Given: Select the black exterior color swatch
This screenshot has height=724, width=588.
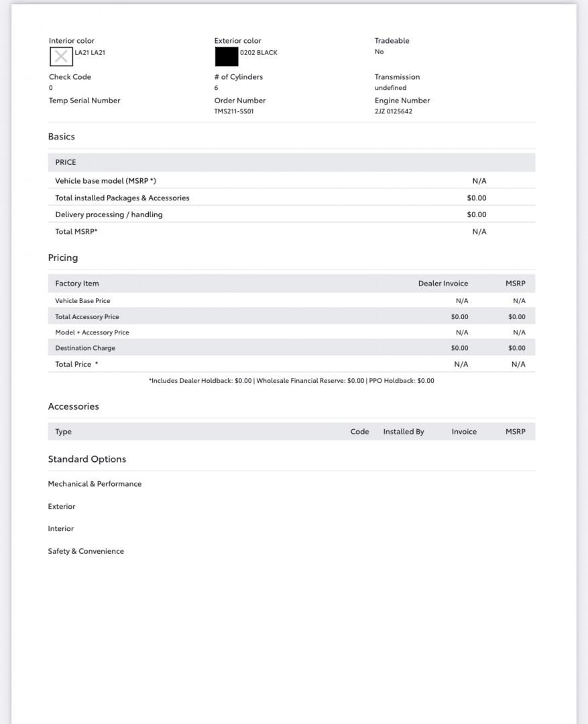Looking at the screenshot, I should pyautogui.click(x=227, y=57).
